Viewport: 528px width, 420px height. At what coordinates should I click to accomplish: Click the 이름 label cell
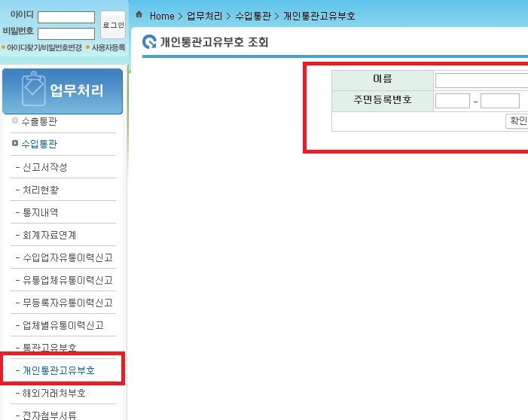(x=383, y=81)
